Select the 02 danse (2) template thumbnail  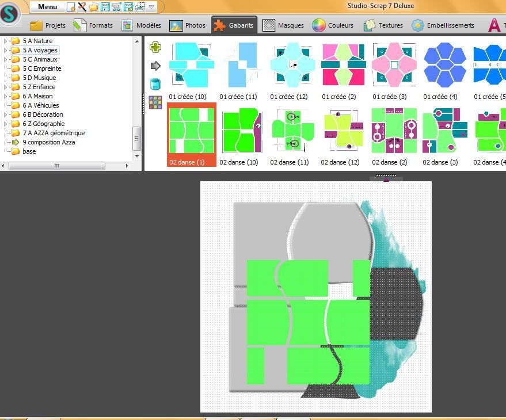(394, 131)
